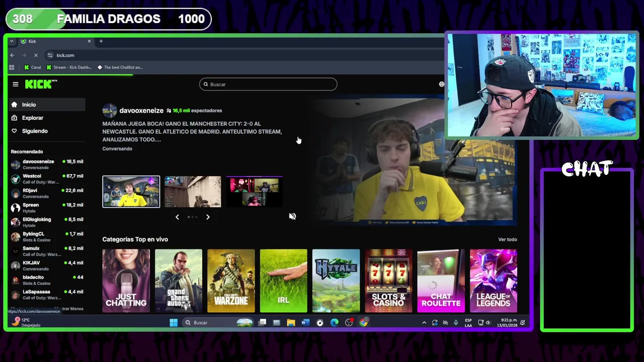Open Microsoft Edge from the taskbar
The height and width of the screenshot is (362, 644).
tap(335, 323)
